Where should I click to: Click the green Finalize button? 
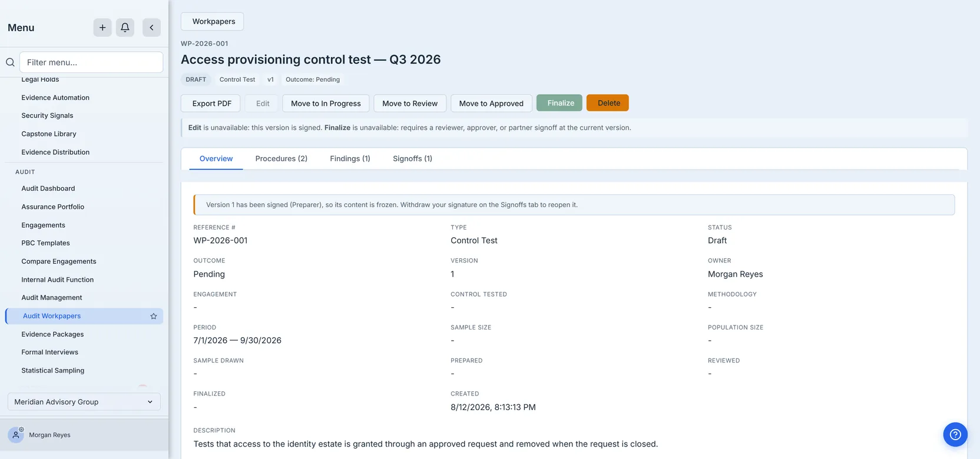click(x=559, y=103)
